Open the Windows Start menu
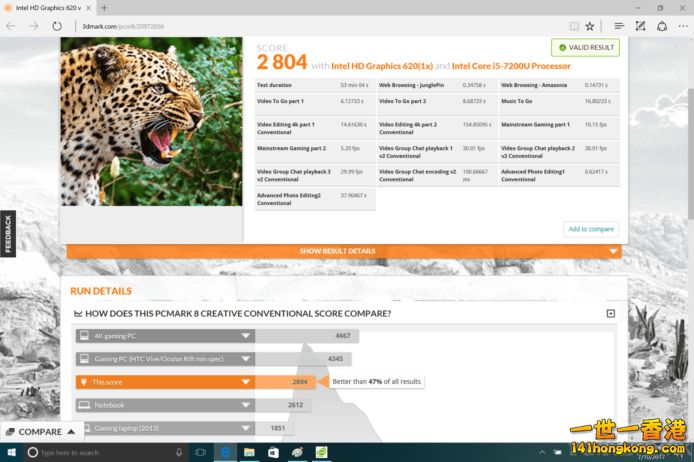 coord(12,452)
